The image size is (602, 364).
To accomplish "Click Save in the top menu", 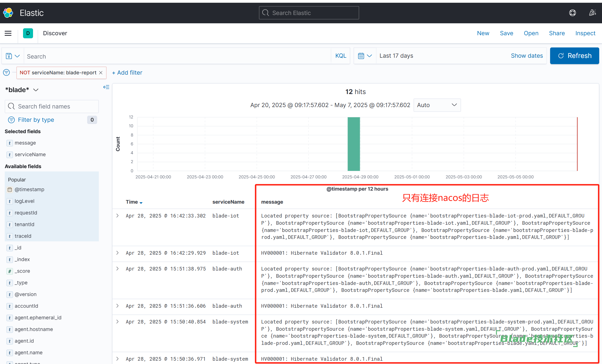I will [507, 33].
